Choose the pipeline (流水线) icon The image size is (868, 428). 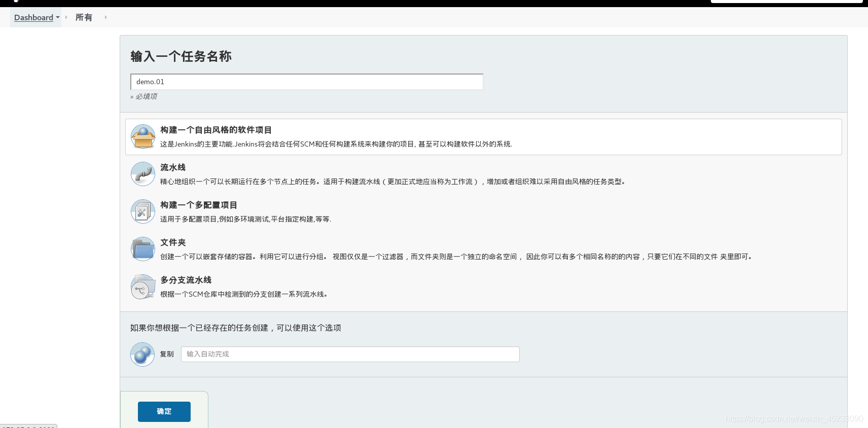[143, 174]
